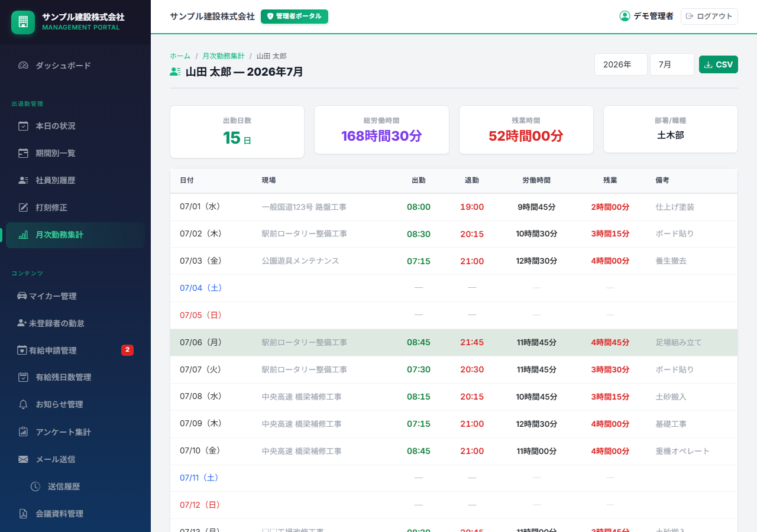The height and width of the screenshot is (532, 757).
Task: Select 社員別履歴 in the sidebar
Action: point(75,180)
